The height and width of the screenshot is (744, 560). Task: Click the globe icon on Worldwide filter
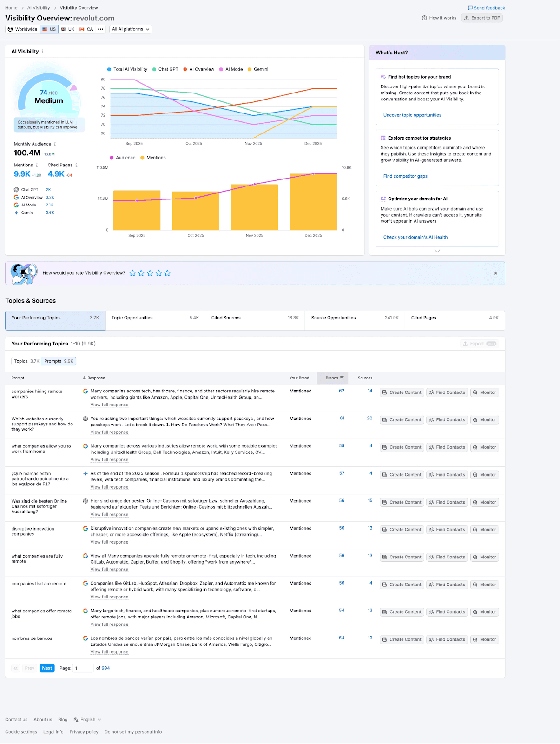[10, 29]
